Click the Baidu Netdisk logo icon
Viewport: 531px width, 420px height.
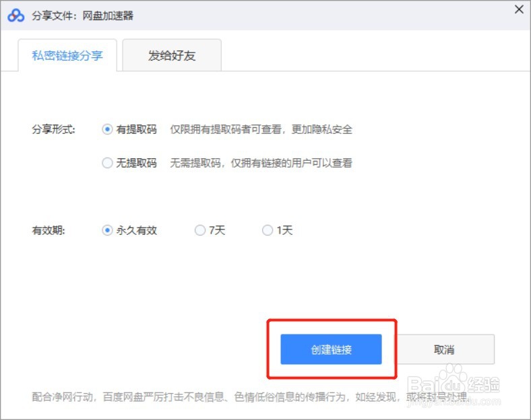pos(16,15)
